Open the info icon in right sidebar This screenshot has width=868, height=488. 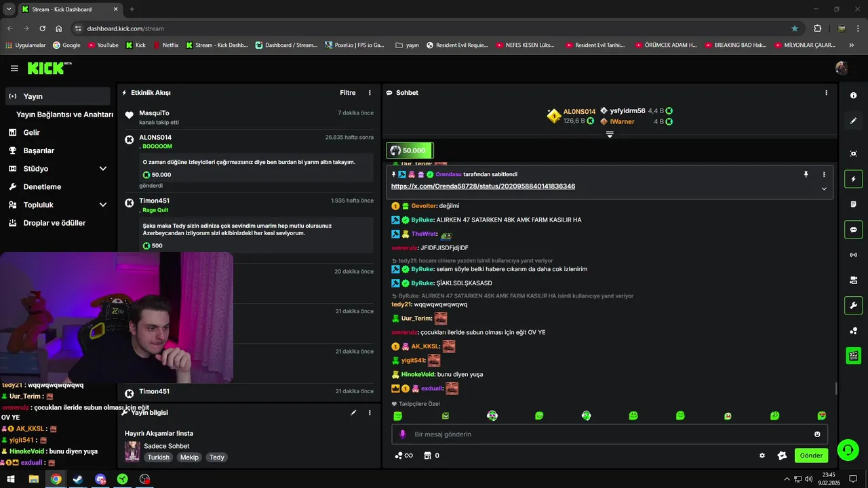point(853,96)
